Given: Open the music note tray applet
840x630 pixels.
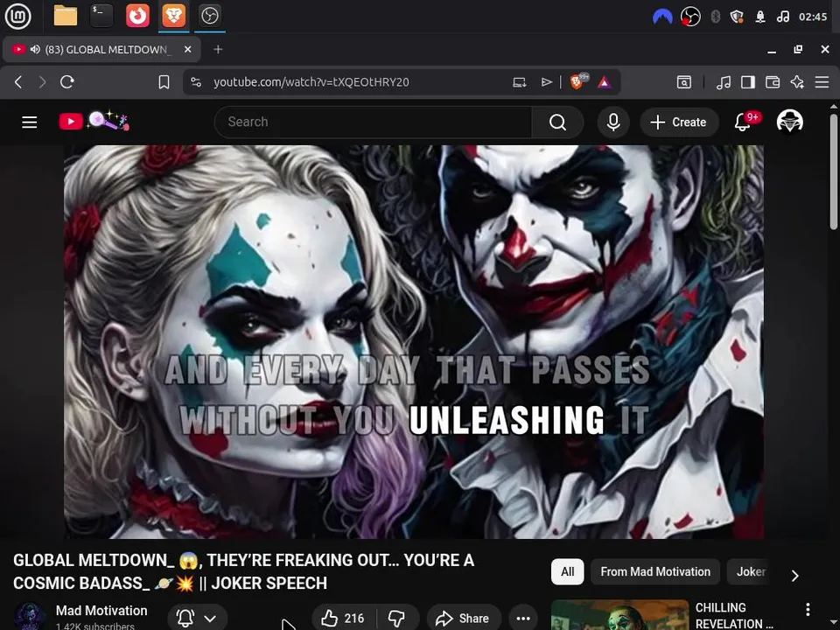Looking at the screenshot, I should click(782, 17).
